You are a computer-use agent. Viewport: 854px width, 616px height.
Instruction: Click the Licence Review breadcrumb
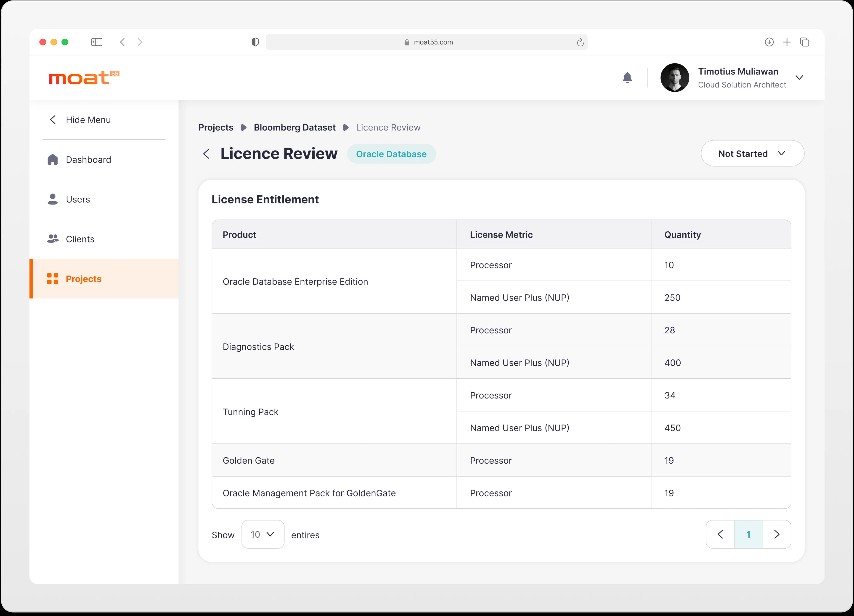pos(388,128)
